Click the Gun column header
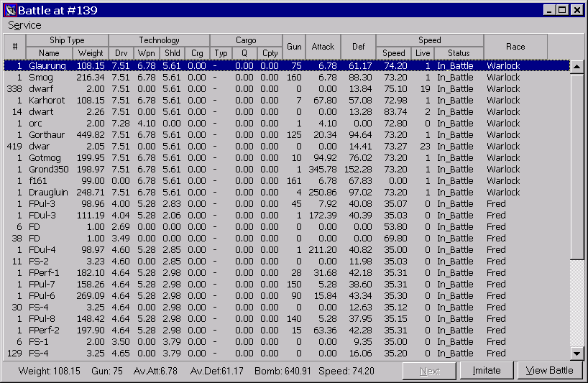The height and width of the screenshot is (383, 588). click(x=294, y=47)
